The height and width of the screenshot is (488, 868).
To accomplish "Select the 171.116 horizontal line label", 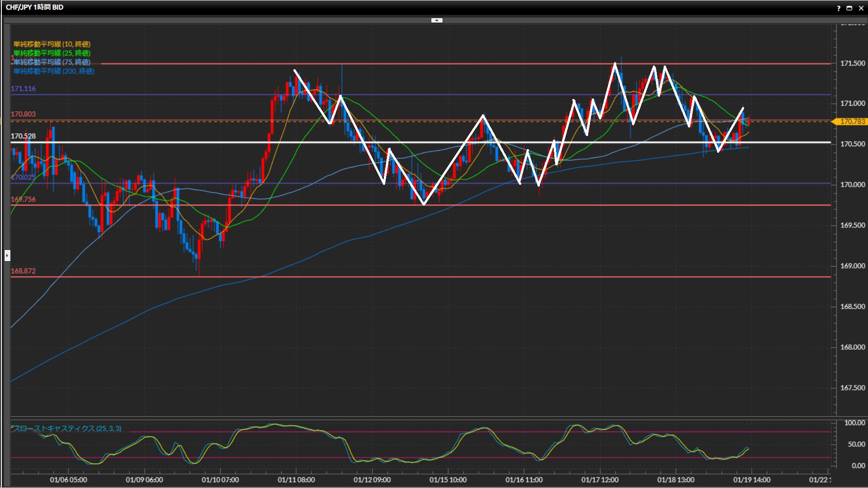I will (x=23, y=89).
